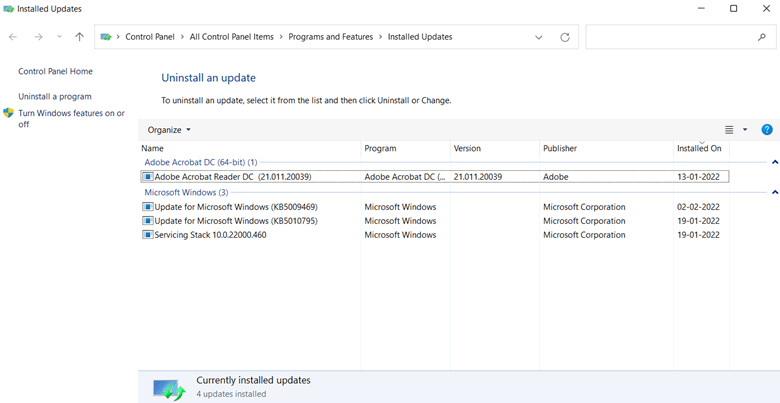This screenshot has width=780, height=403.
Task: Click All Control Panel Items breadcrumb
Action: 232,37
